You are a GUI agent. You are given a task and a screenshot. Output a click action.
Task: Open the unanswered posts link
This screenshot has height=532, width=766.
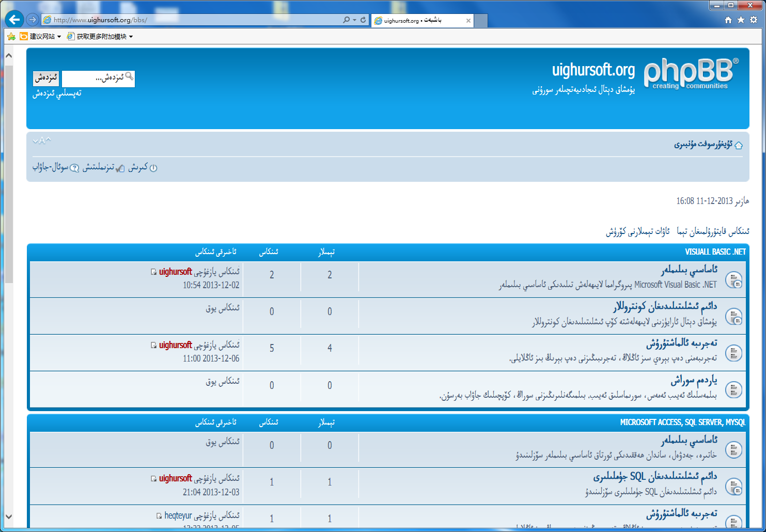[713, 231]
